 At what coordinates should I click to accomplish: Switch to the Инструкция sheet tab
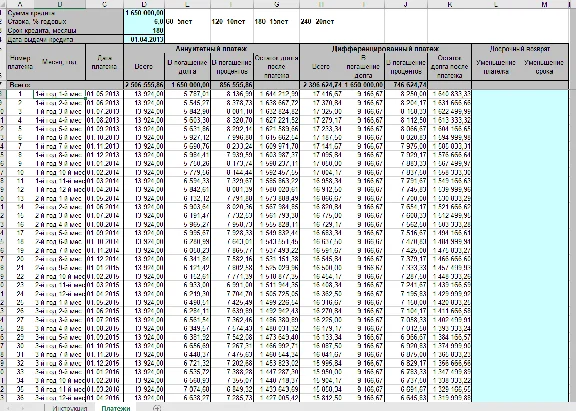click(70, 408)
